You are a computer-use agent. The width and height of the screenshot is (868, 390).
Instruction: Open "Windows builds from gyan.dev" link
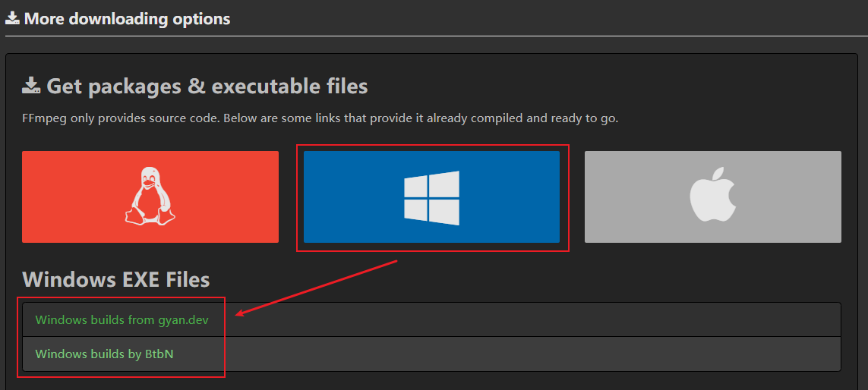(x=122, y=320)
